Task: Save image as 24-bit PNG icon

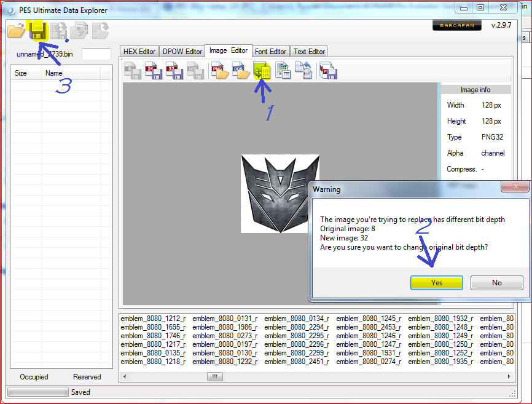Action: coord(154,71)
